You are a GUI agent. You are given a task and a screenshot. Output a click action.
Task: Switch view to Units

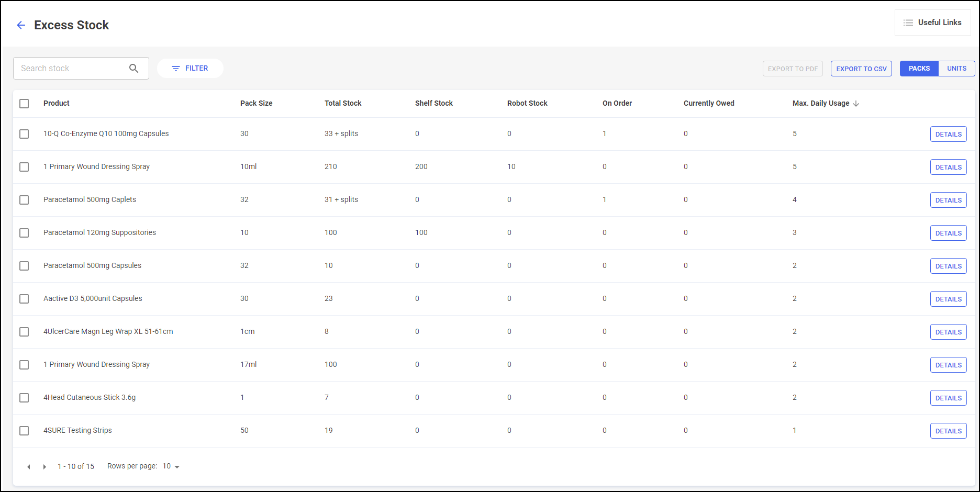pos(956,69)
